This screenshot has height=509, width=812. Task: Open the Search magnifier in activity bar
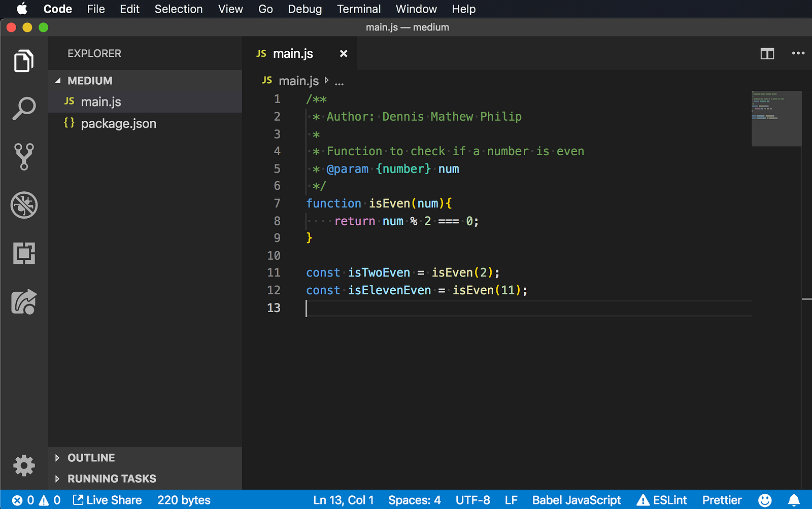(24, 109)
